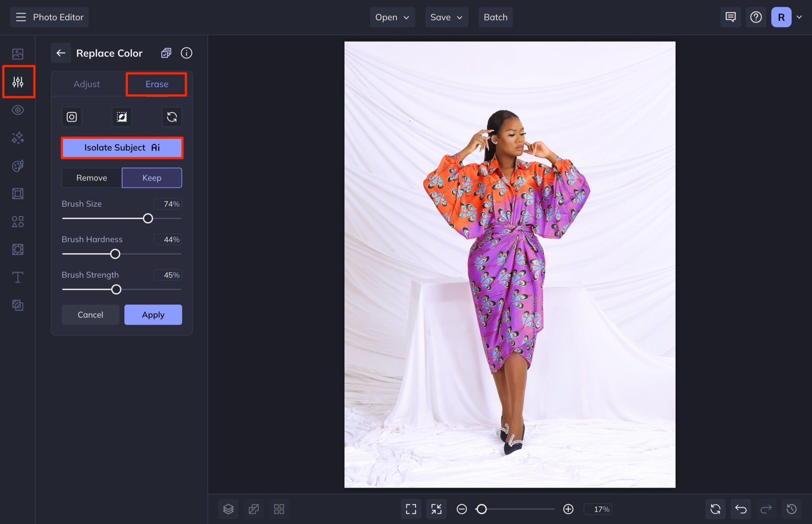The width and height of the screenshot is (812, 524).
Task: Open the layers toggle at bottom left toolbar
Action: pos(228,509)
